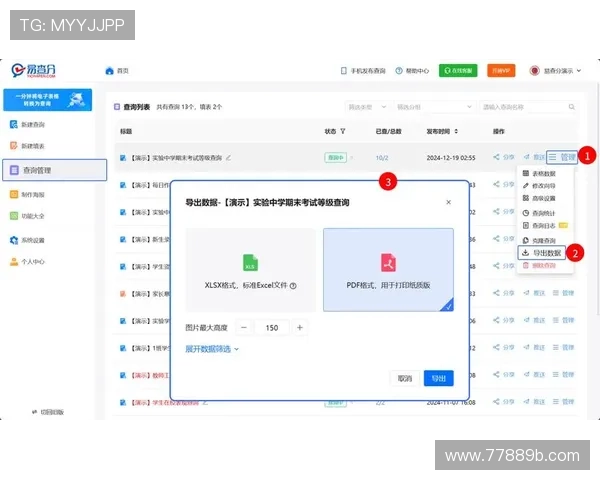
Task: Click the search magnifier icon
Action: (x=572, y=107)
